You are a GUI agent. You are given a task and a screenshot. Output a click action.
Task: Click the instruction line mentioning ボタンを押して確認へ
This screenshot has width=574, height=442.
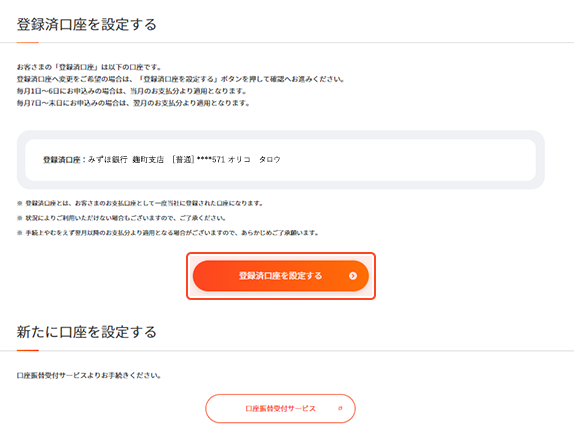click(x=180, y=79)
